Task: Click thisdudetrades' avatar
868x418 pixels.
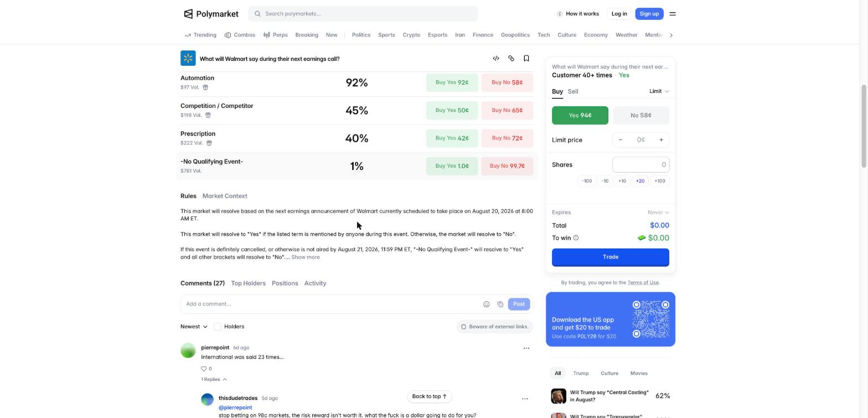Action: click(x=208, y=400)
